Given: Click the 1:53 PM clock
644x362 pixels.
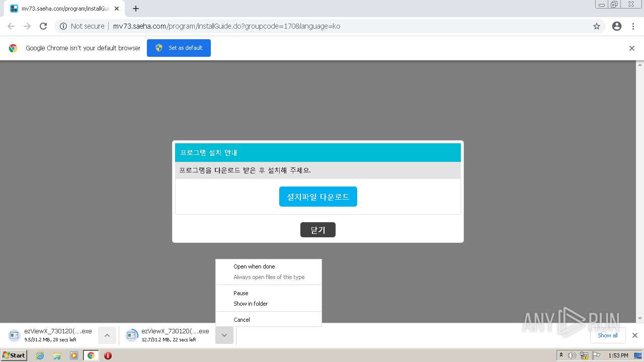Looking at the screenshot, I should (618, 355).
